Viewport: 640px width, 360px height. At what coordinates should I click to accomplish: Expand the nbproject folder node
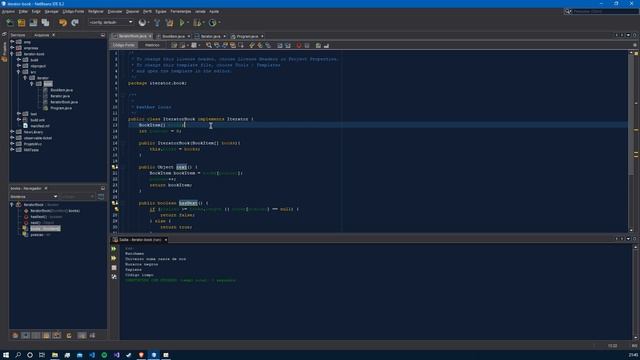(x=19, y=66)
